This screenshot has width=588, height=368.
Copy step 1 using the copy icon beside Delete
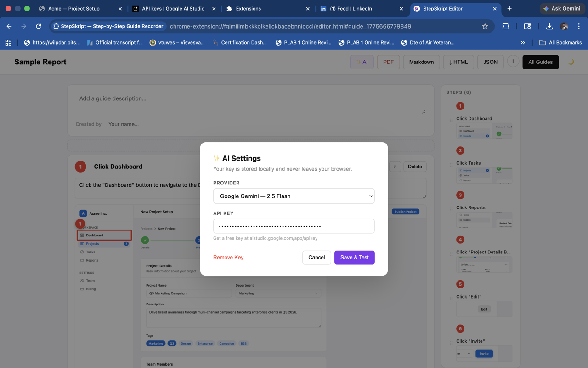[395, 167]
